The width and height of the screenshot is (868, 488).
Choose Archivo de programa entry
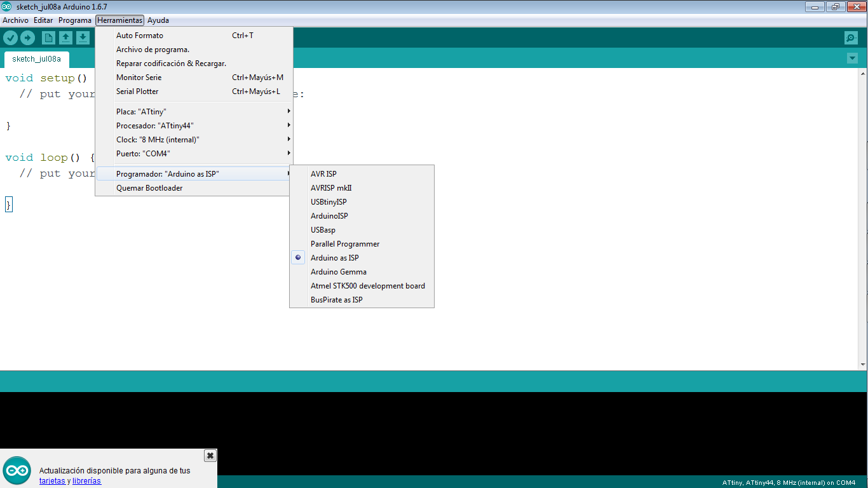click(x=194, y=50)
